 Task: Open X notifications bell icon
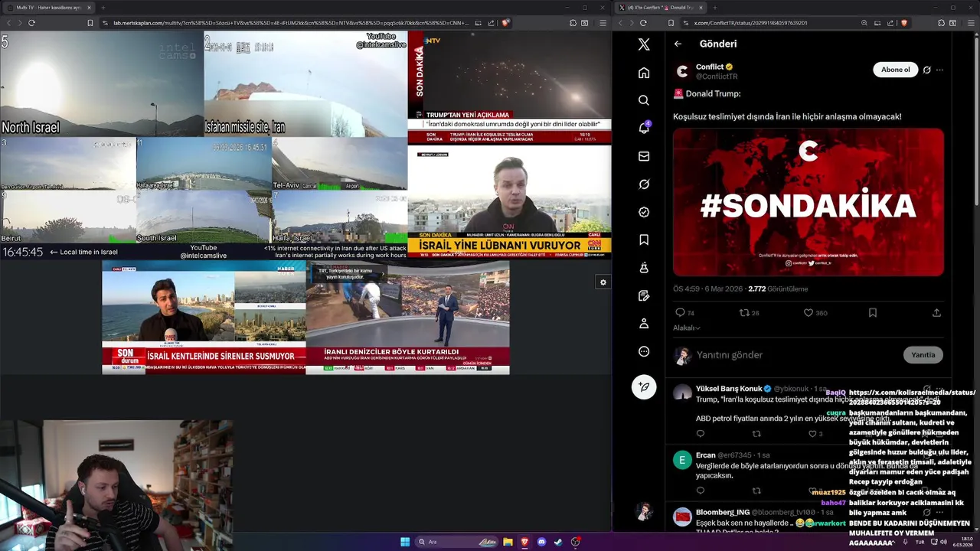point(644,128)
